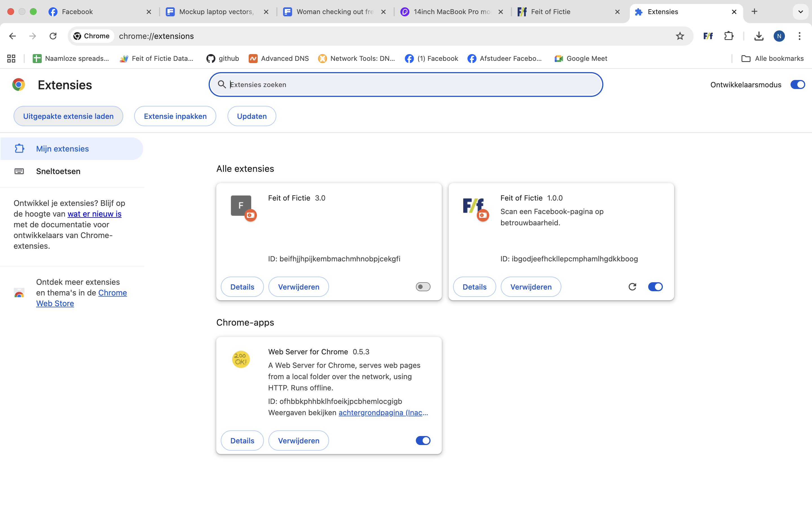This screenshot has width=812, height=507.
Task: Select Mijn extensies in the sidebar
Action: pos(62,148)
